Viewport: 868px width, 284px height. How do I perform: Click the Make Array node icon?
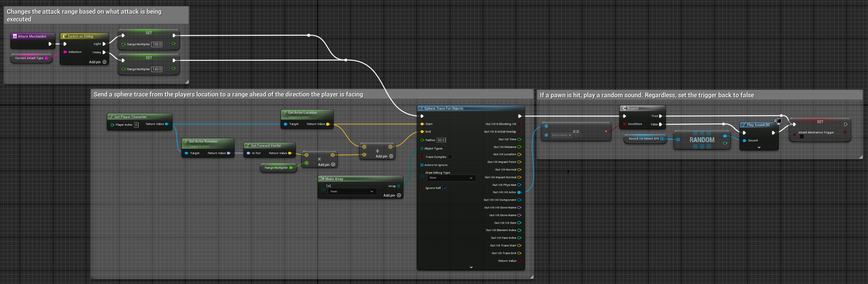(322, 179)
